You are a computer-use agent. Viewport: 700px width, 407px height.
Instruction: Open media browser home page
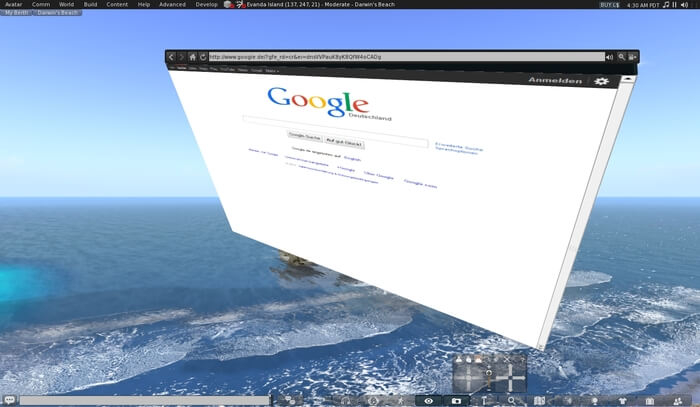(x=192, y=57)
